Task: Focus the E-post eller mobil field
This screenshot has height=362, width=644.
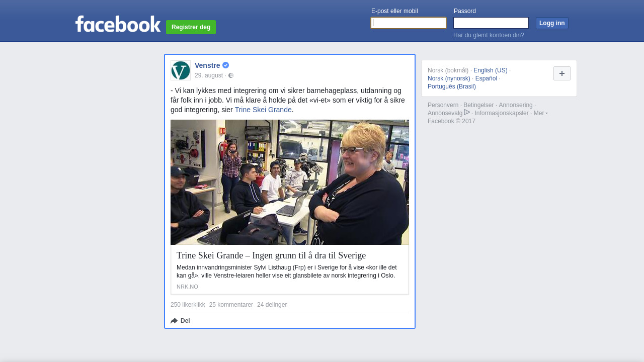Action: coord(409,23)
